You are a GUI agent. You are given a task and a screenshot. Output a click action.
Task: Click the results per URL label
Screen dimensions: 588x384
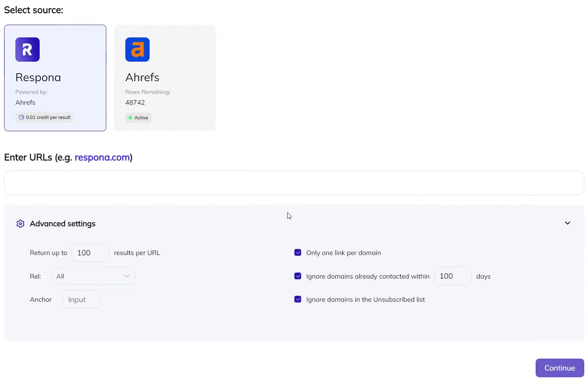(x=137, y=253)
